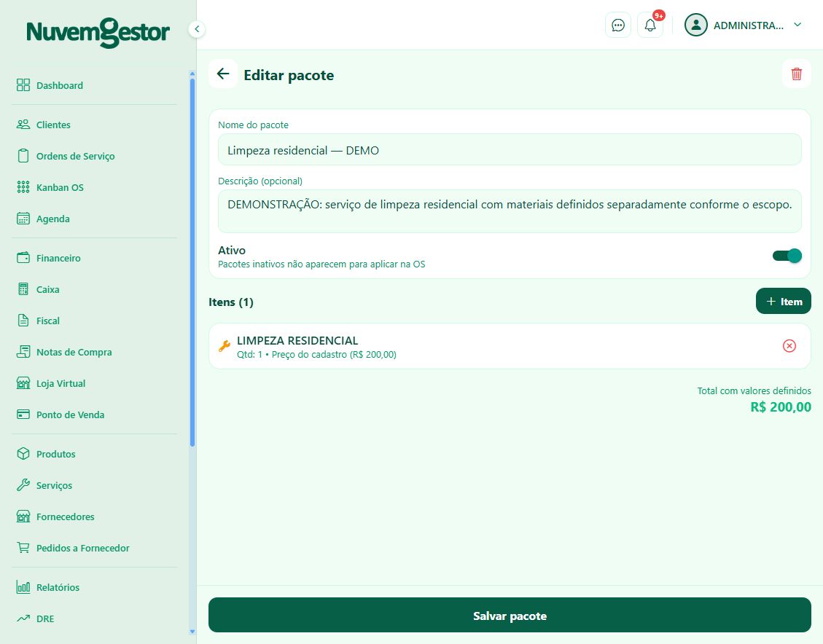This screenshot has height=644, width=823.
Task: Go back using the left arrow icon
Action: [223, 74]
